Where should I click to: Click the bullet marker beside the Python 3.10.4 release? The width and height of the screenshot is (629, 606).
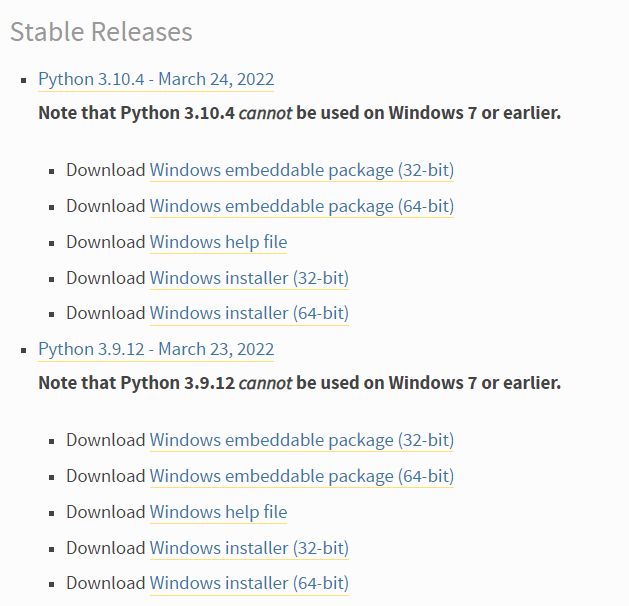(x=24, y=81)
